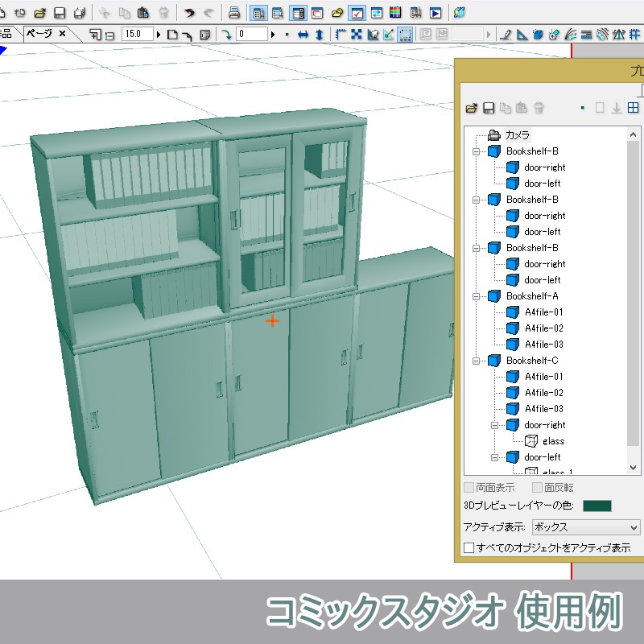Toggle the 面反転 checkbox
The image size is (644, 644).
(537, 487)
